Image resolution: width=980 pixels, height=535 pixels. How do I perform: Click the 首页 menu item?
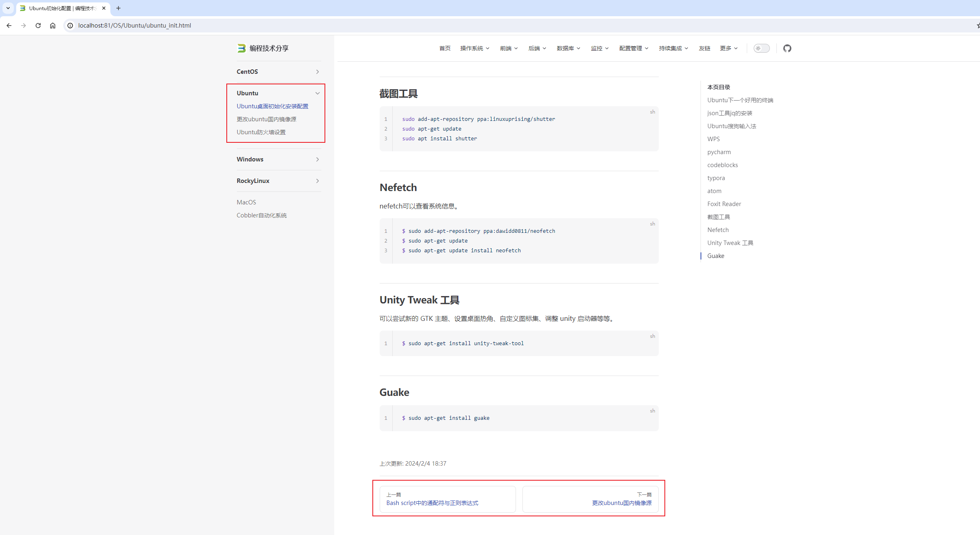tap(445, 48)
